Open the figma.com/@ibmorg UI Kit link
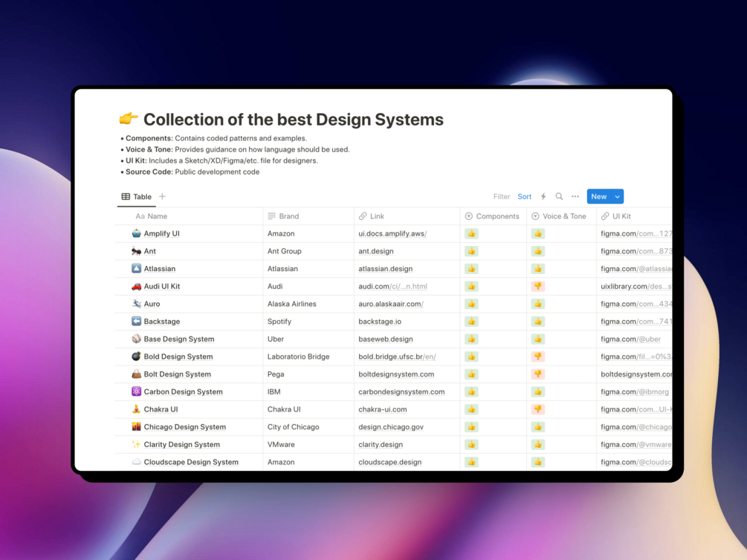This screenshot has width=747, height=560. [635, 391]
